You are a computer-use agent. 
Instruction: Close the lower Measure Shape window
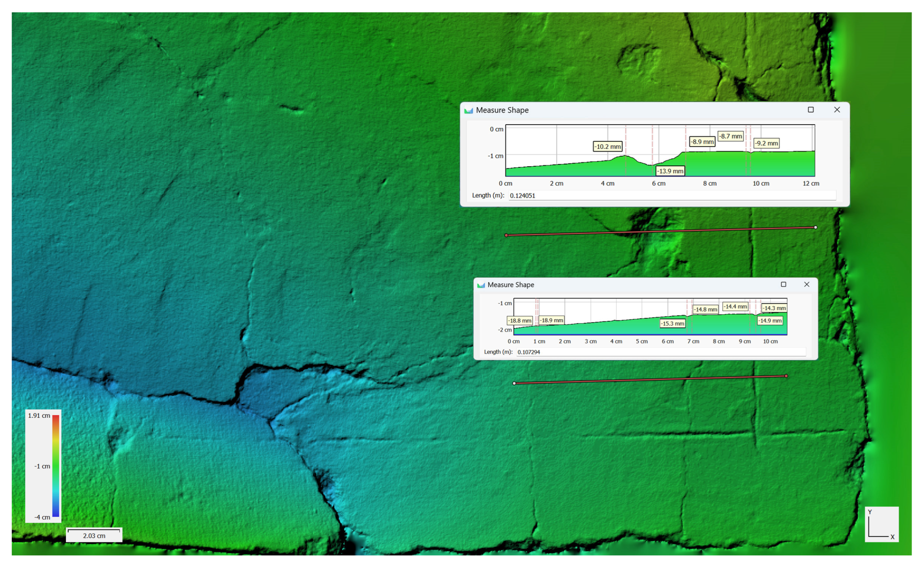(806, 284)
